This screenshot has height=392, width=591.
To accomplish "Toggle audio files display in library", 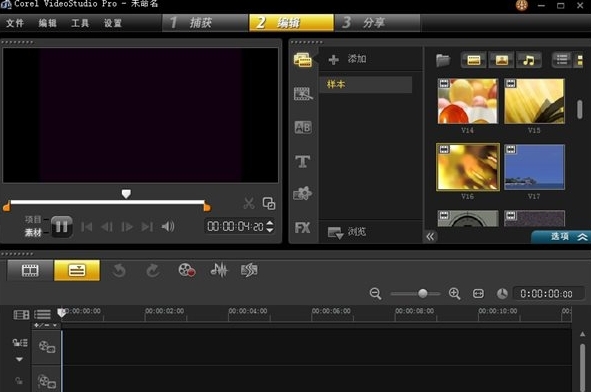I will coord(529,60).
